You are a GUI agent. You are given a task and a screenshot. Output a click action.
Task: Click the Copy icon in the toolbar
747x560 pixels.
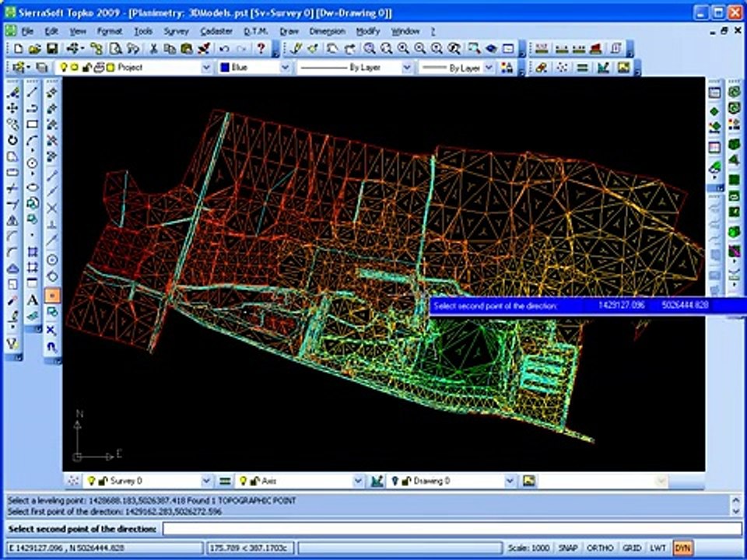coord(170,48)
